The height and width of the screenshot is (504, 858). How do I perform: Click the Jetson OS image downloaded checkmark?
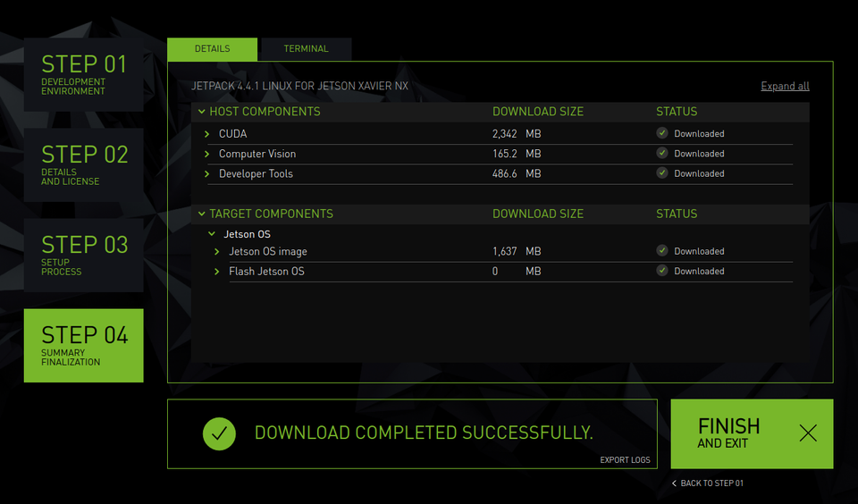[x=662, y=250]
